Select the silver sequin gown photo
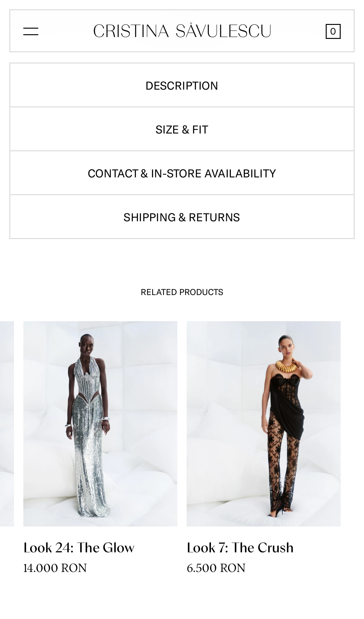The width and height of the screenshot is (364, 619). pos(100,424)
